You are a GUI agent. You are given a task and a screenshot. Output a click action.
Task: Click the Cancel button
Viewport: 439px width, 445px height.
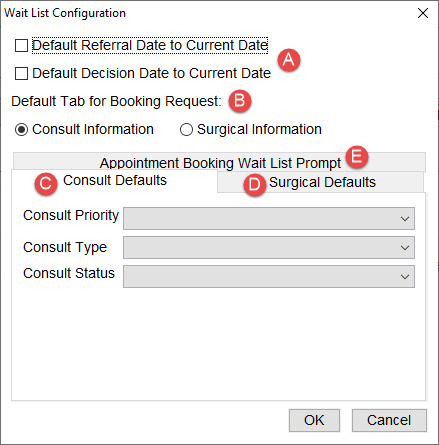pyautogui.click(x=389, y=420)
